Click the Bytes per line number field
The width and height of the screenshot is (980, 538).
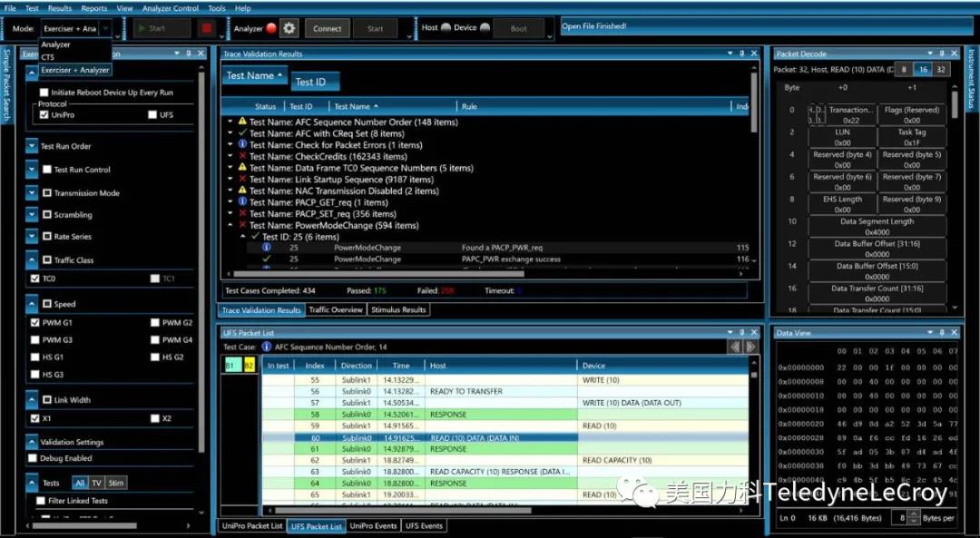click(x=901, y=517)
